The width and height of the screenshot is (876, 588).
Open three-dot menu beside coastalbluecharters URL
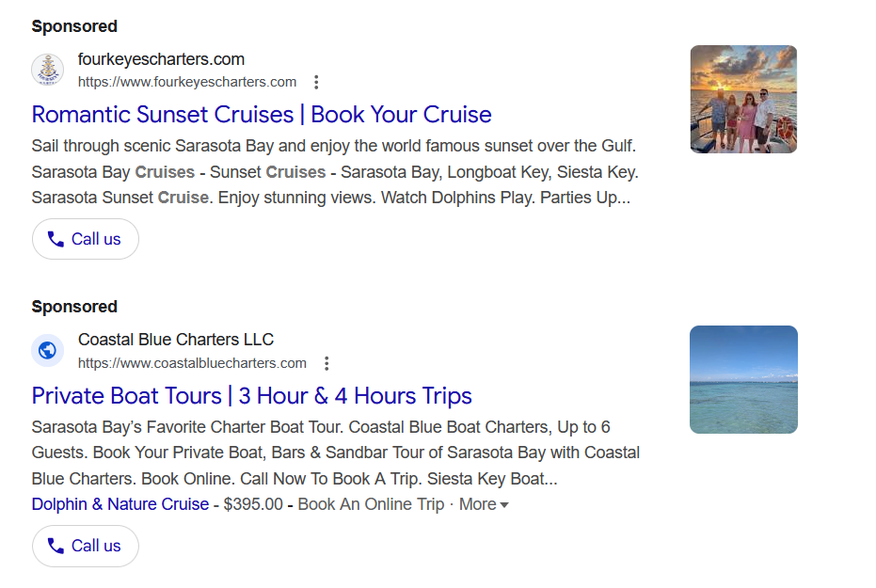pos(327,363)
